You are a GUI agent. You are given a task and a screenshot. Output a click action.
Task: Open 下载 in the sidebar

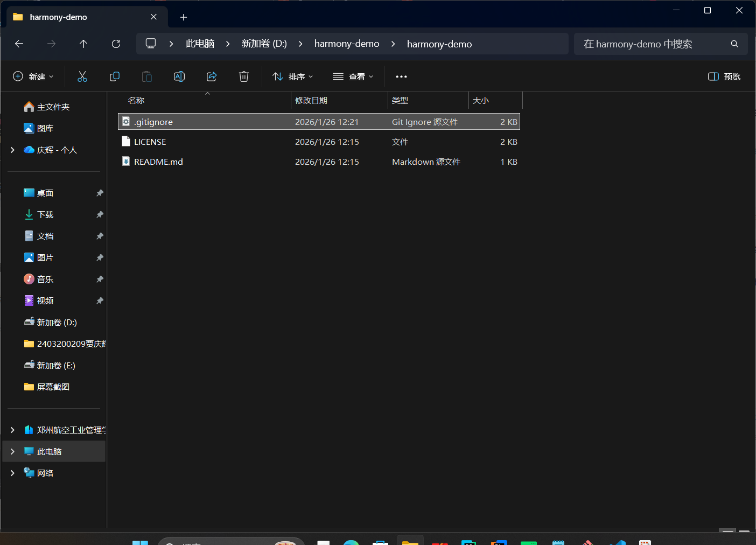tap(45, 214)
